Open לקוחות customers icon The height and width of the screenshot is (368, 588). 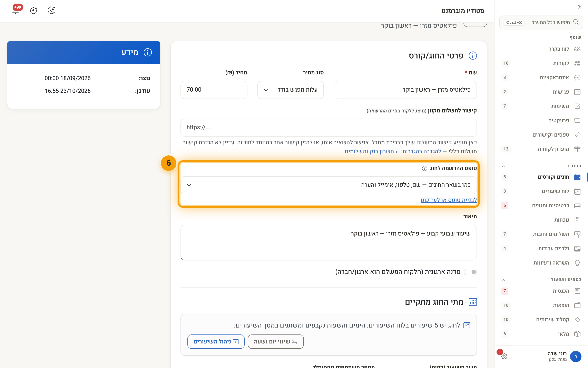577,63
